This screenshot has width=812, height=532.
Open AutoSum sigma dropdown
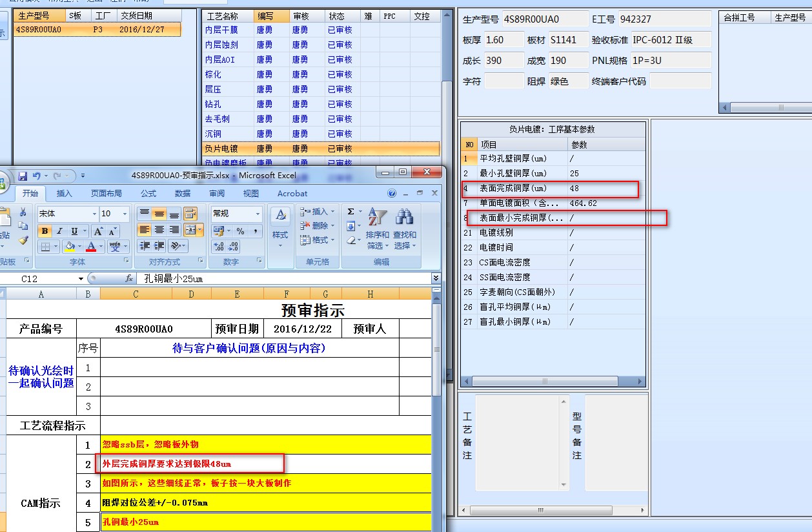[360, 212]
